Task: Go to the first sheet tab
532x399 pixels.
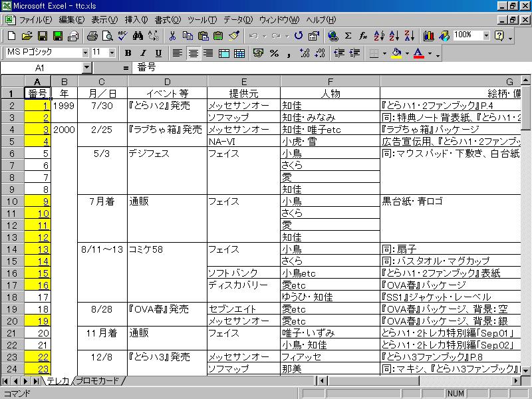Action: tap(5, 380)
